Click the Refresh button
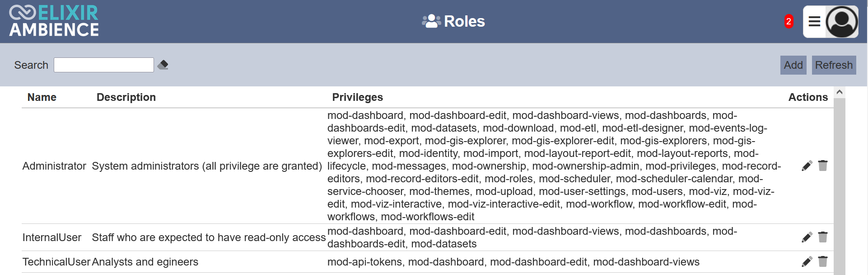 834,65
